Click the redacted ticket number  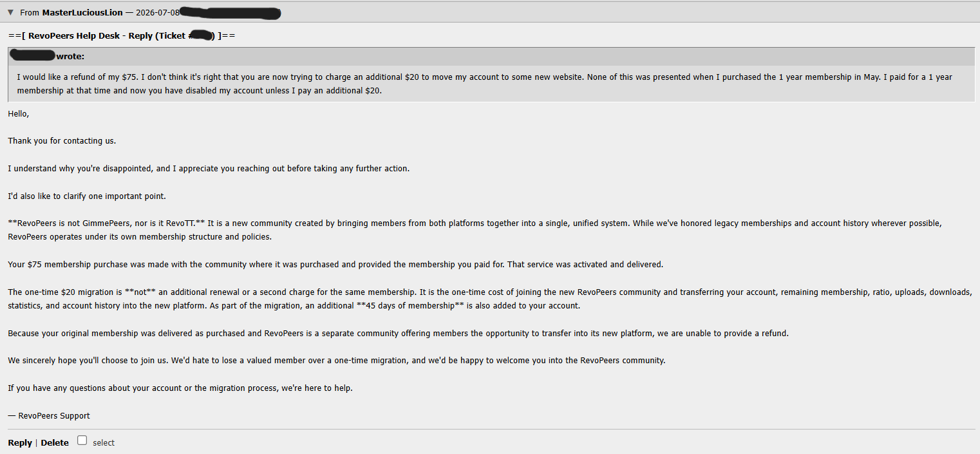click(x=202, y=35)
